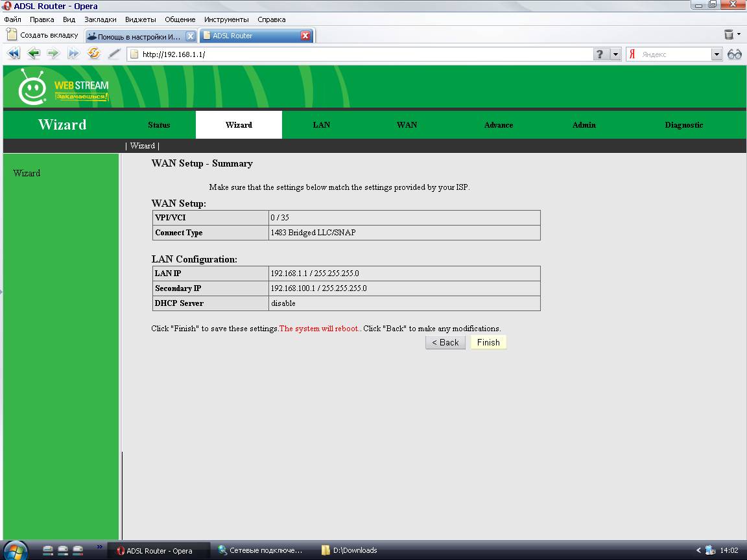Screen dimensions: 747x560
Task: Click the glasses view icon
Action: (x=735, y=54)
